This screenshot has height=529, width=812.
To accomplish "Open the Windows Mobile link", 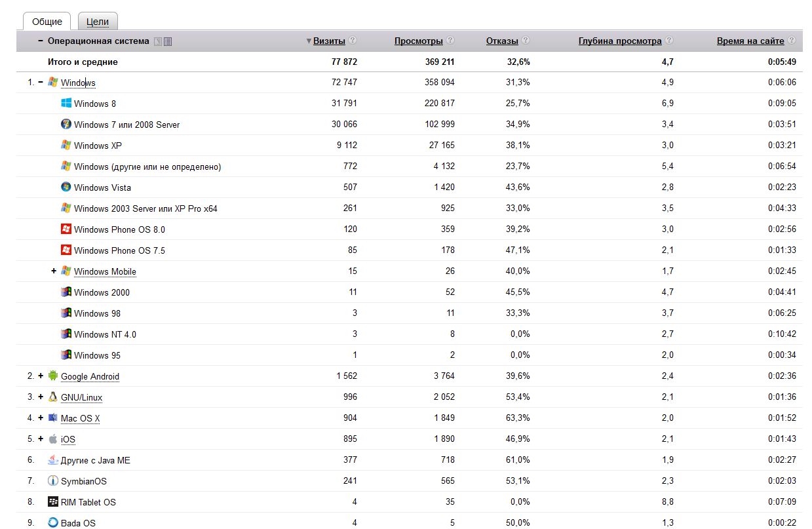I will tap(105, 271).
